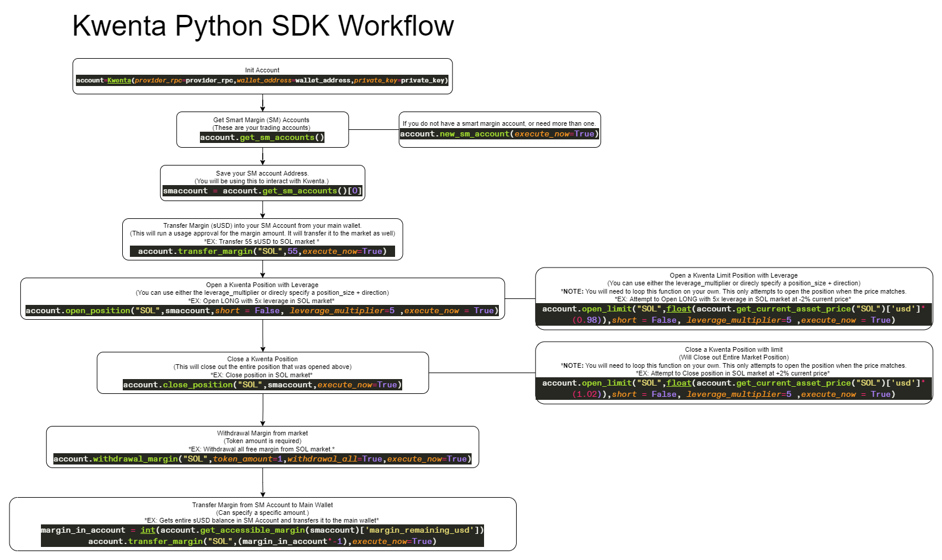The width and height of the screenshot is (942, 560).
Task: Select 'margin_in_account = int(account.get_accessible_margin...' line
Action: [262, 530]
